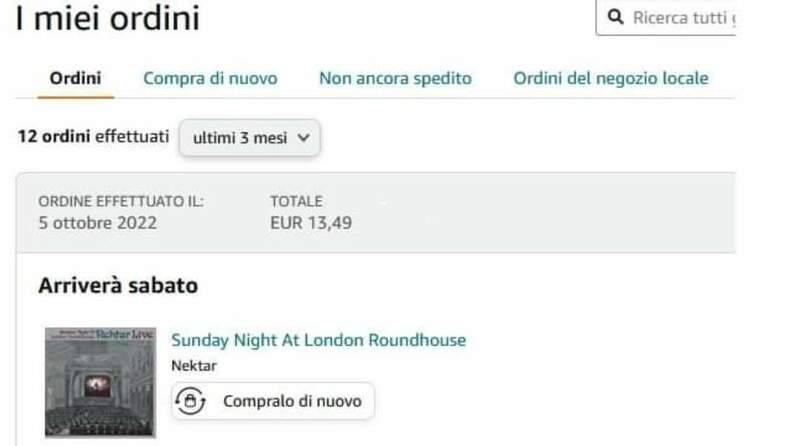Click the 'I miei ordini' page heading
This screenshot has width=800, height=446.
point(107,18)
